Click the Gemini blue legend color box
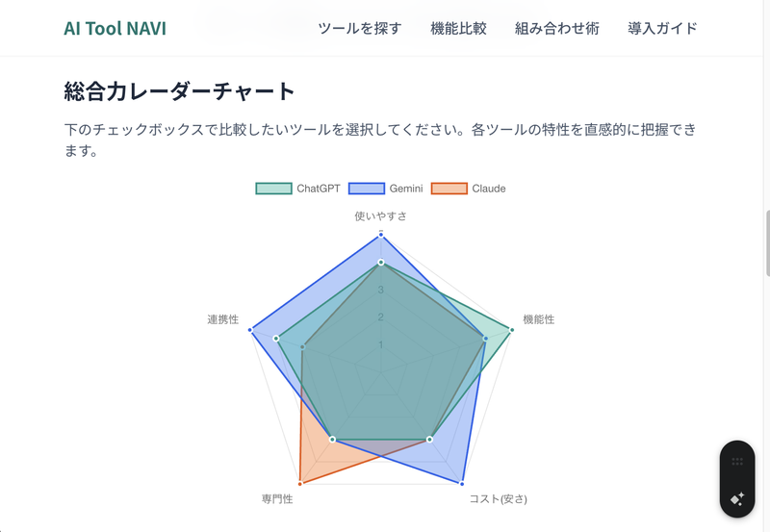The height and width of the screenshot is (532, 770). coord(367,189)
